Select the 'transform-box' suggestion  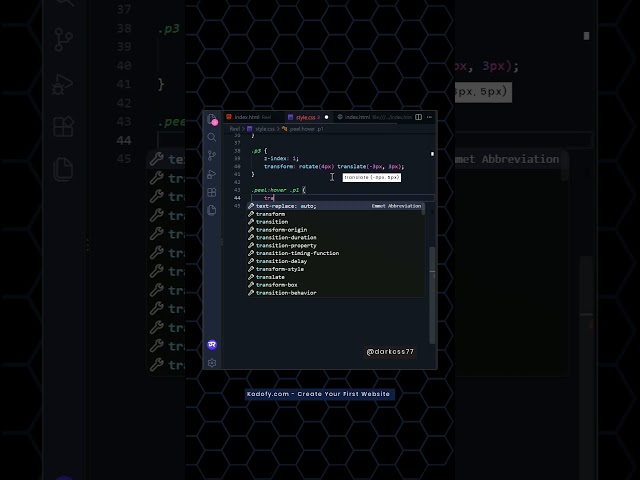click(336, 285)
